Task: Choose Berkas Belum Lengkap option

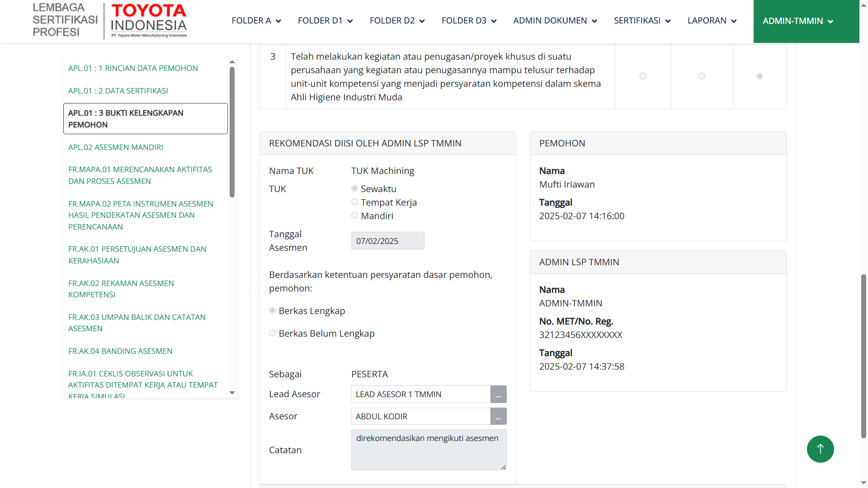Action: coord(273,333)
